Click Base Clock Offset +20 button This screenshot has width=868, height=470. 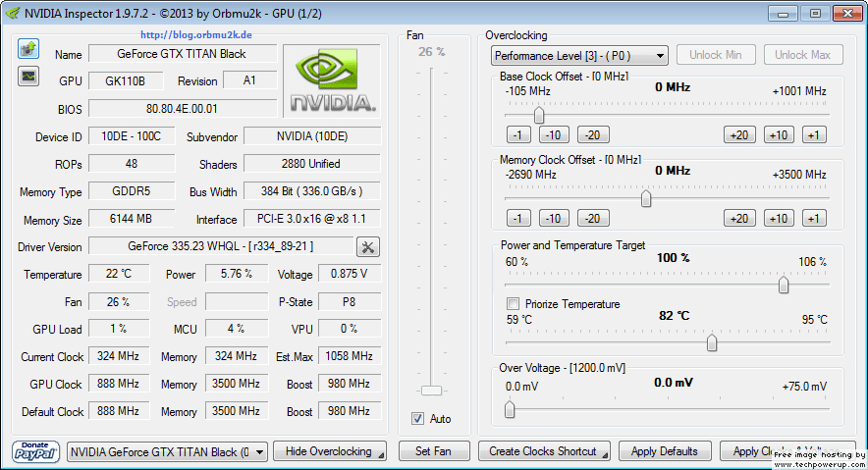(739, 135)
